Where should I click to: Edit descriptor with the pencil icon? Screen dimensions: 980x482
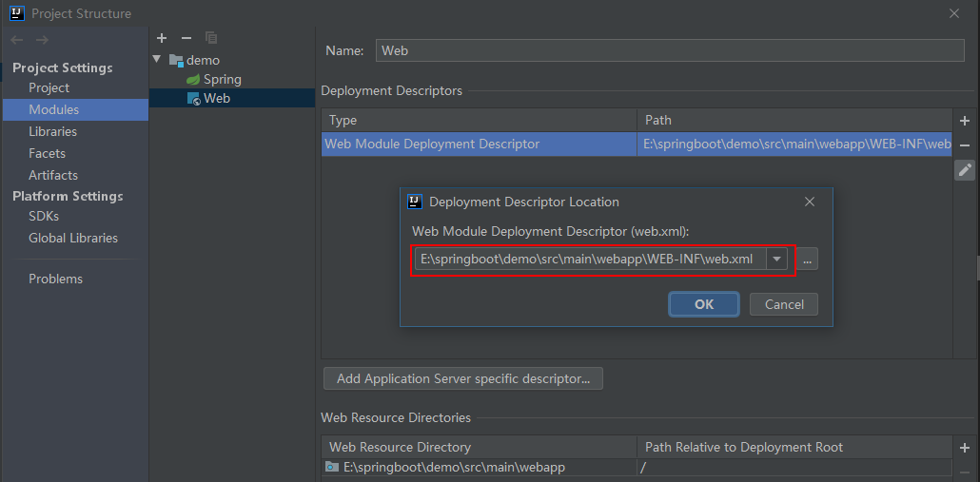(965, 170)
